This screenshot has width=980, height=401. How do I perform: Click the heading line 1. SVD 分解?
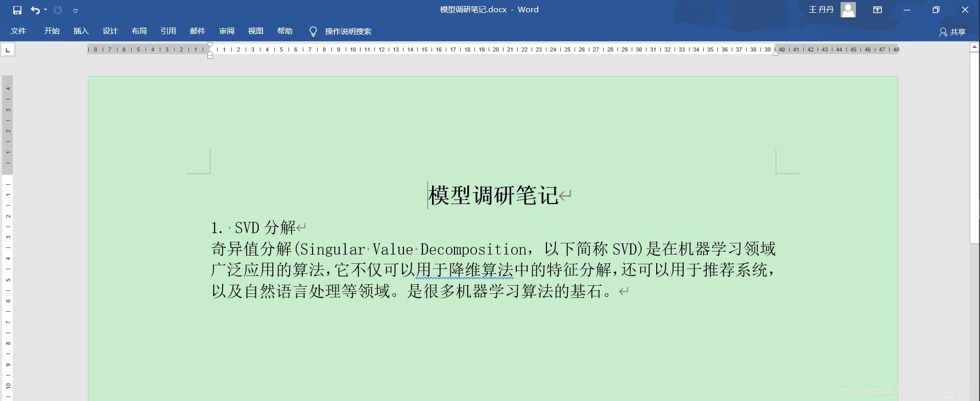[x=254, y=228]
